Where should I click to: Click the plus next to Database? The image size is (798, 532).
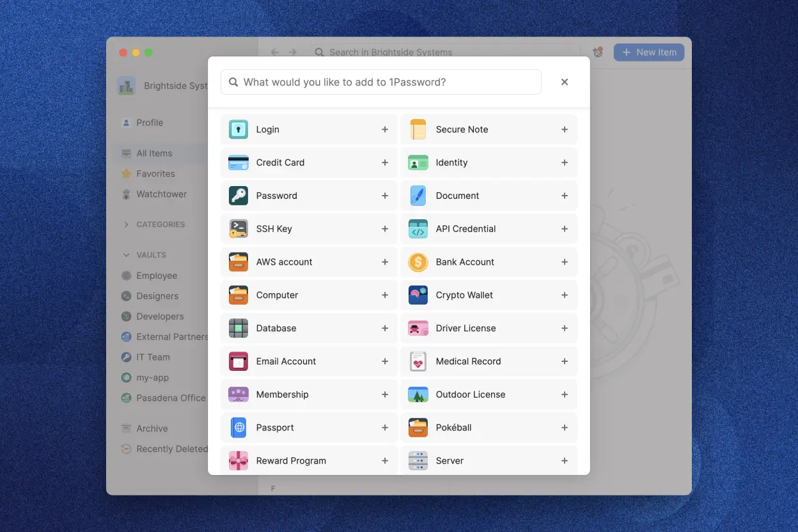[385, 328]
